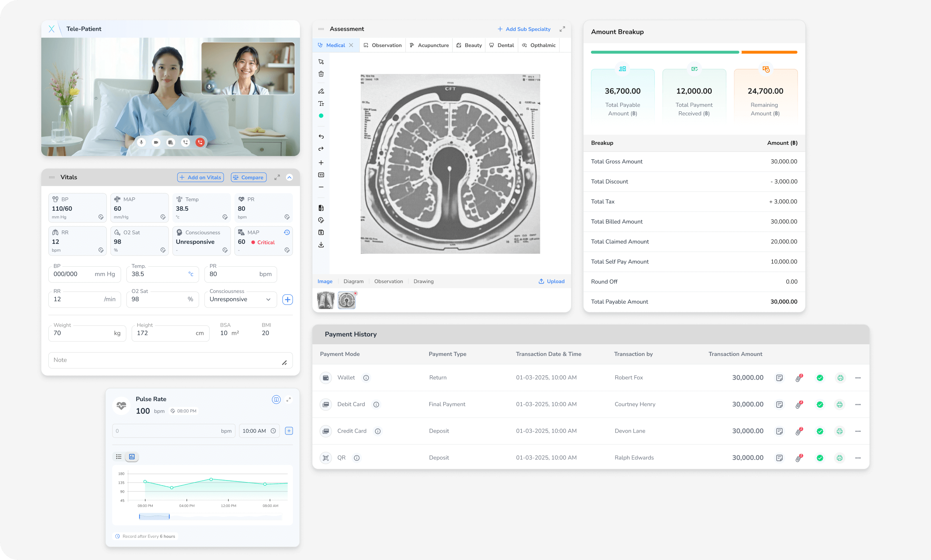Select the trash icon in assessment toolbar
Screen dimensions: 931x560
pyautogui.click(x=321, y=74)
